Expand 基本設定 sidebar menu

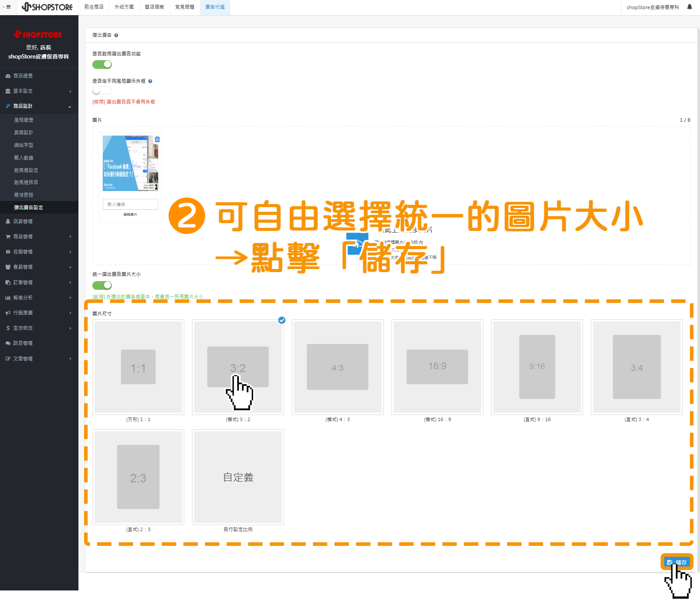(39, 91)
